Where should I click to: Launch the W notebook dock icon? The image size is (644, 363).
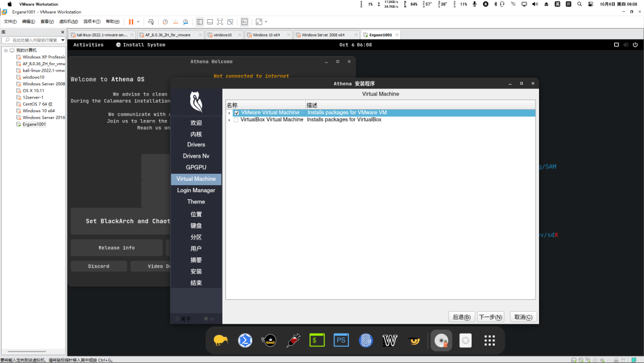tap(390, 340)
